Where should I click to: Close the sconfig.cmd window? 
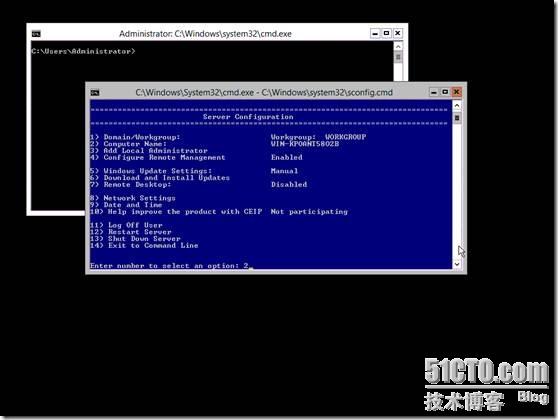(x=457, y=92)
